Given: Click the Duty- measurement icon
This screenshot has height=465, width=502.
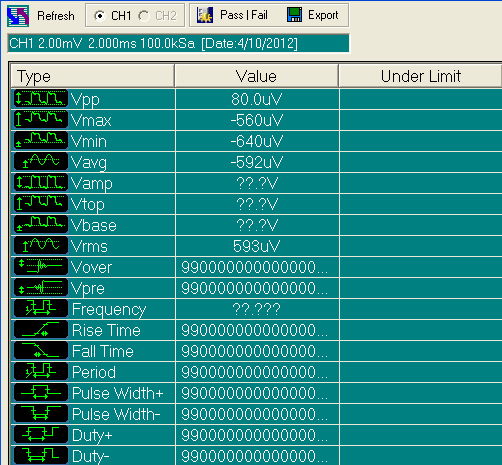Looking at the screenshot, I should pos(41,455).
